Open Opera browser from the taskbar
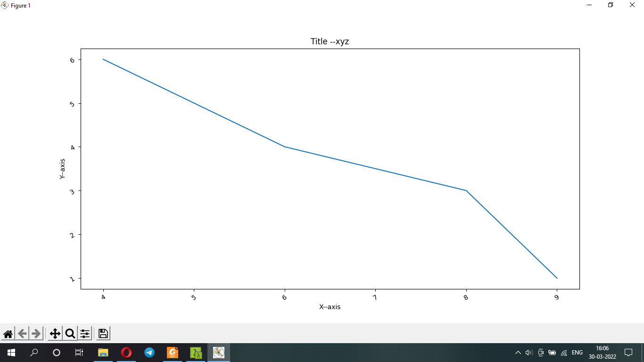 [x=126, y=352]
